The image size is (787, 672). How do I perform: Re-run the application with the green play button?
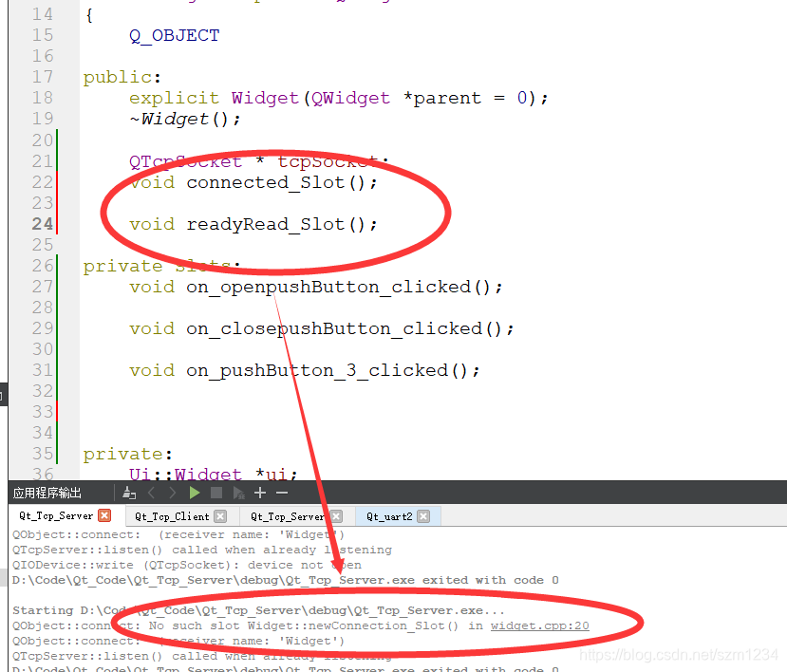point(195,493)
